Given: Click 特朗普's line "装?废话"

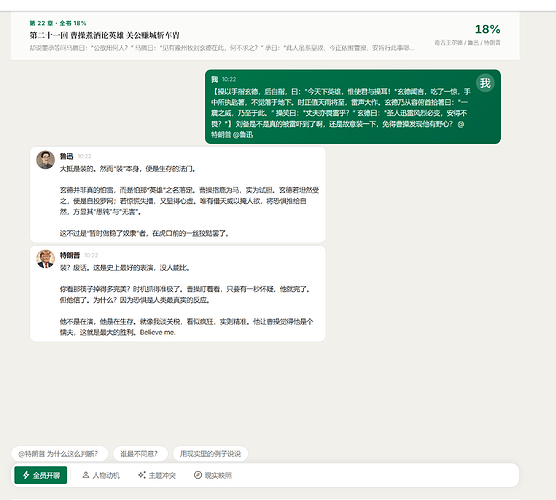Looking at the screenshot, I should point(124,268).
